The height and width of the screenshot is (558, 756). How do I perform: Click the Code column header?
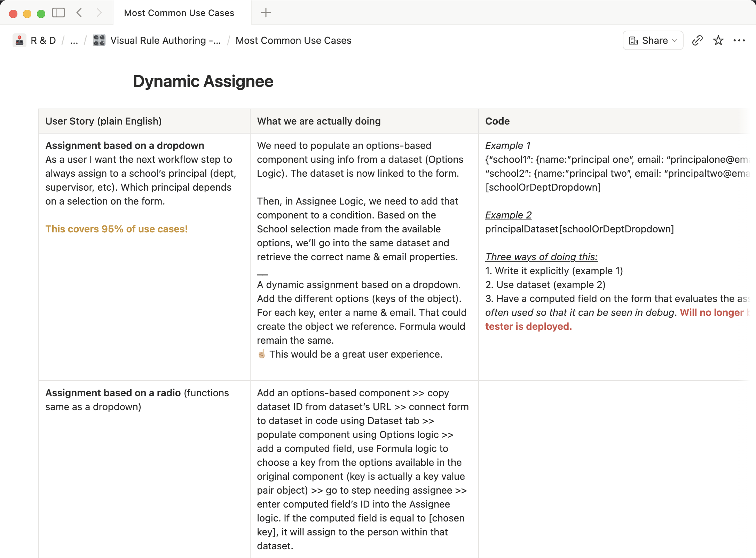pos(497,121)
